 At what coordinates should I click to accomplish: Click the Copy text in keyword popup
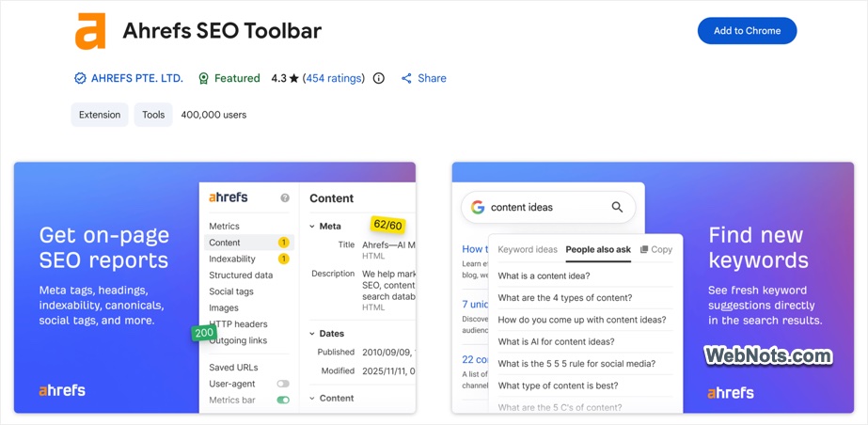pos(661,249)
